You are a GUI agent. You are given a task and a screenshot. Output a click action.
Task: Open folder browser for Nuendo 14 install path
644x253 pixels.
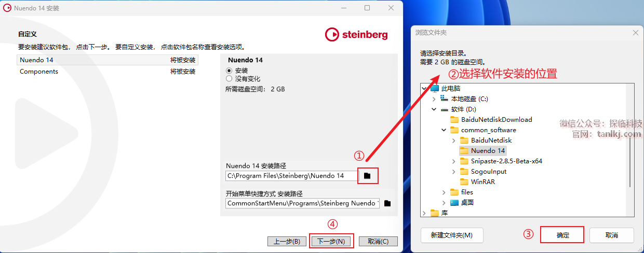(x=367, y=176)
